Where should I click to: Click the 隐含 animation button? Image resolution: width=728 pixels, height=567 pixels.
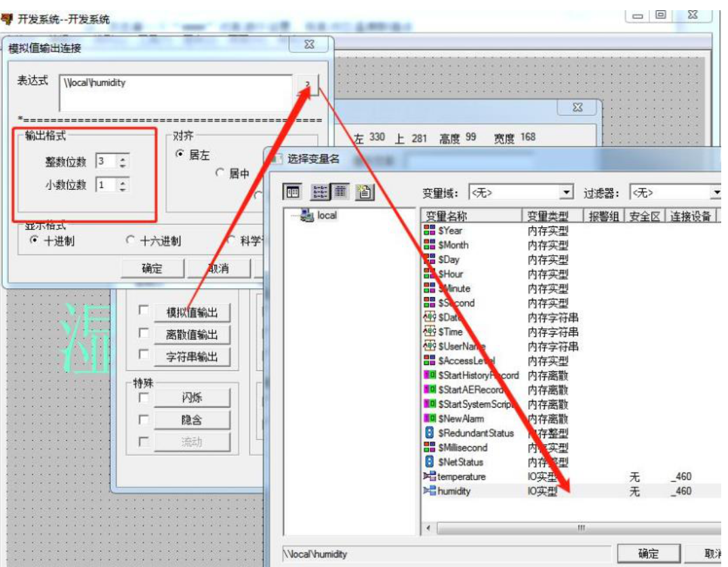[x=193, y=420]
